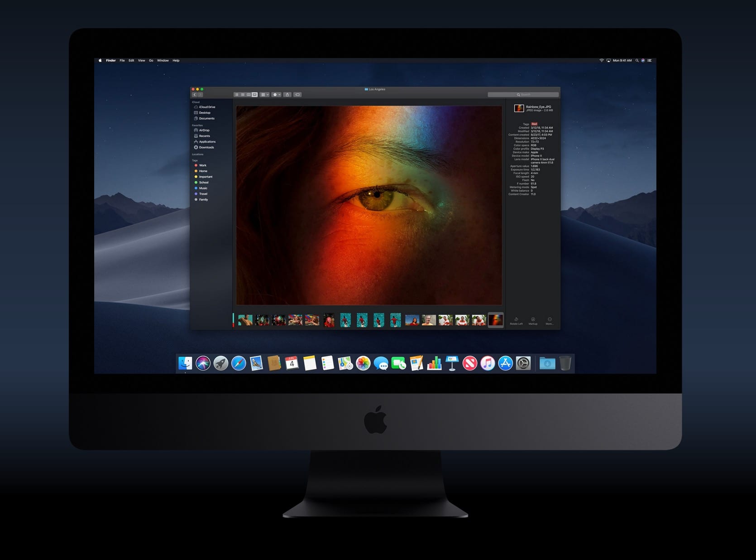Open the group-by arrangement dropdown
The image size is (756, 560).
point(265,95)
